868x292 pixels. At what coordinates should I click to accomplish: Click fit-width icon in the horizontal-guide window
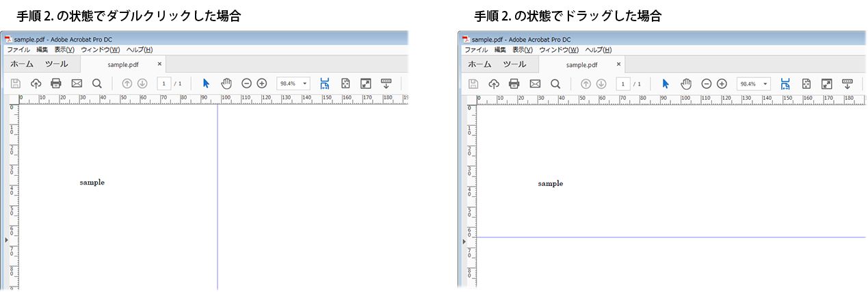[785, 83]
